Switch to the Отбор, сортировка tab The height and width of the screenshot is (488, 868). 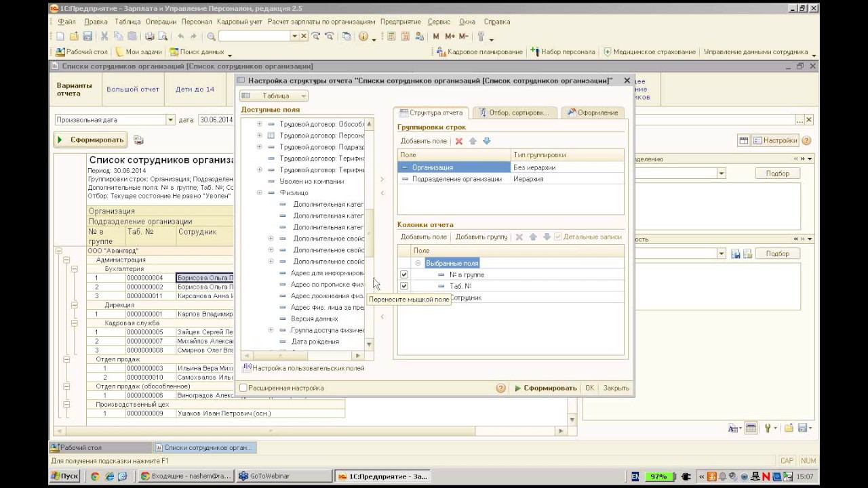(x=515, y=113)
